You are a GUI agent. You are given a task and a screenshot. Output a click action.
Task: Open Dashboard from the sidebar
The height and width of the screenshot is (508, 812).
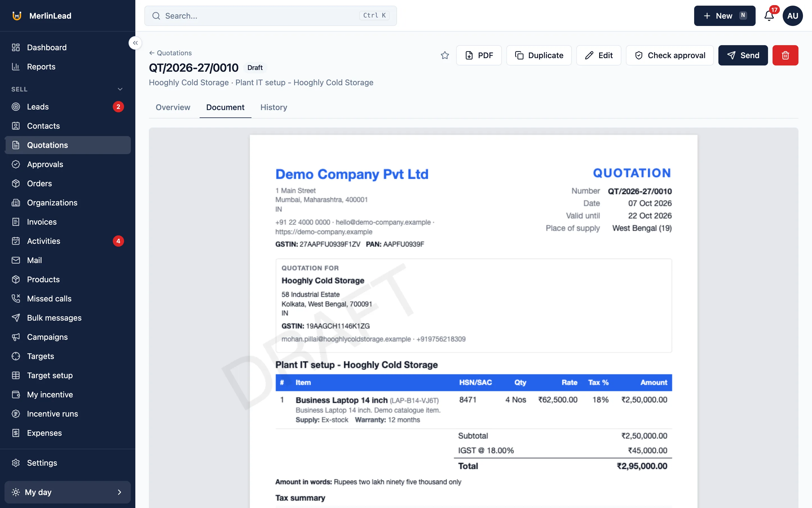68,47
